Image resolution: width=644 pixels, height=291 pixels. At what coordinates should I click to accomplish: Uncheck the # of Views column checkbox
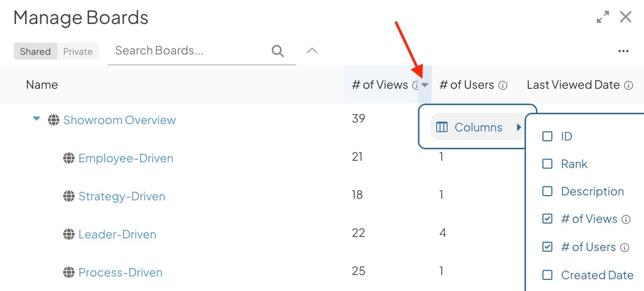point(547,219)
